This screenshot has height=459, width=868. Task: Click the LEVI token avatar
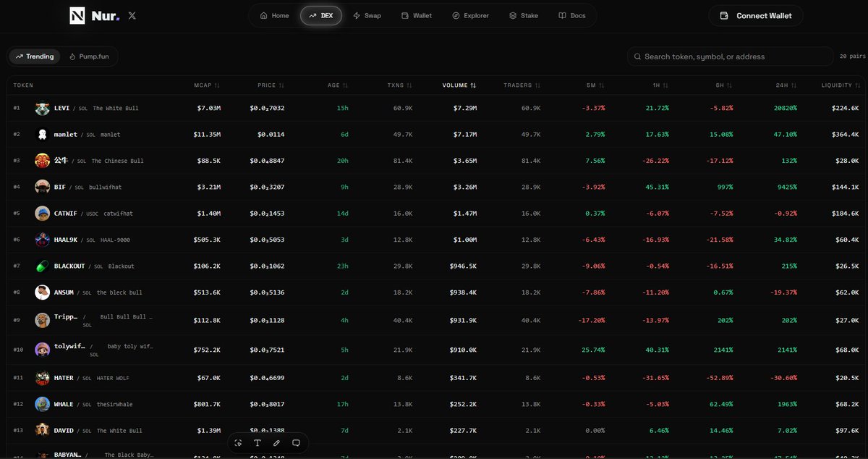pyautogui.click(x=42, y=108)
